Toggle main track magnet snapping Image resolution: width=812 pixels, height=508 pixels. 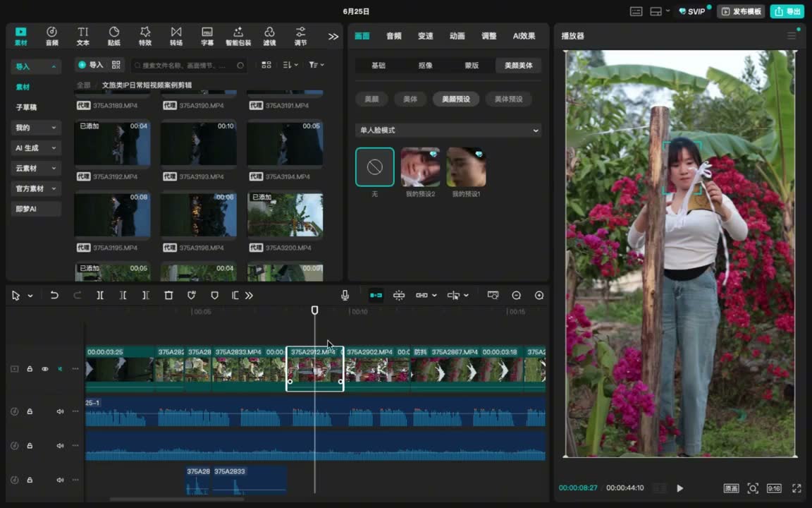pyautogui.click(x=376, y=296)
